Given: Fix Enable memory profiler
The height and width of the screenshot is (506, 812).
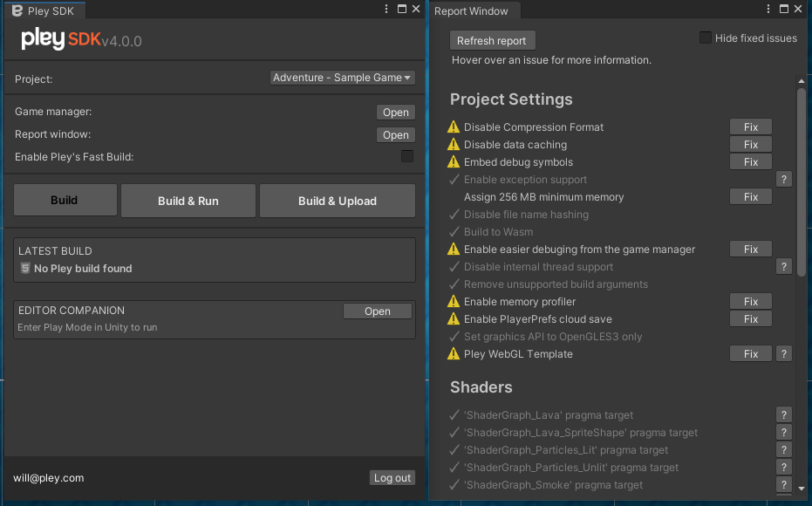Looking at the screenshot, I should coord(751,302).
